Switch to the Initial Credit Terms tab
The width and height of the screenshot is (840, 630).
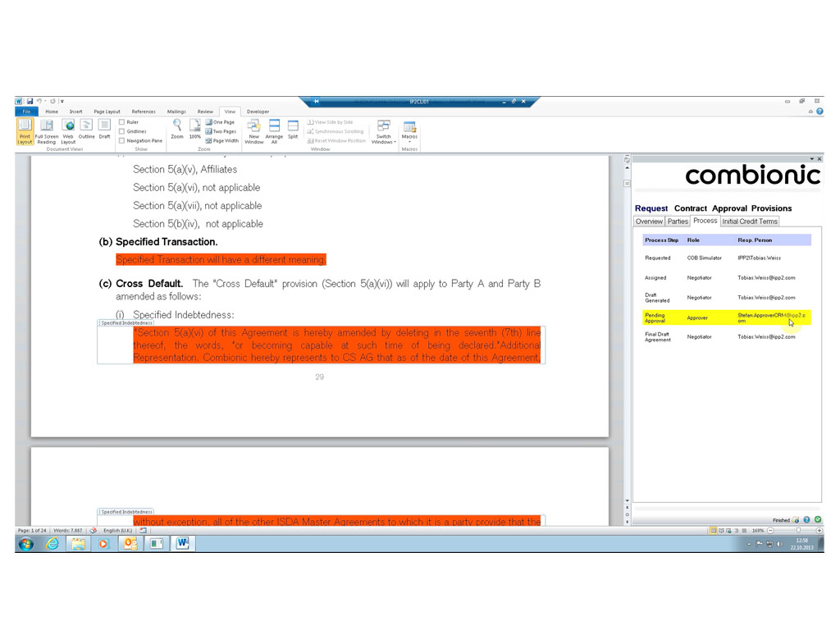pyautogui.click(x=750, y=221)
